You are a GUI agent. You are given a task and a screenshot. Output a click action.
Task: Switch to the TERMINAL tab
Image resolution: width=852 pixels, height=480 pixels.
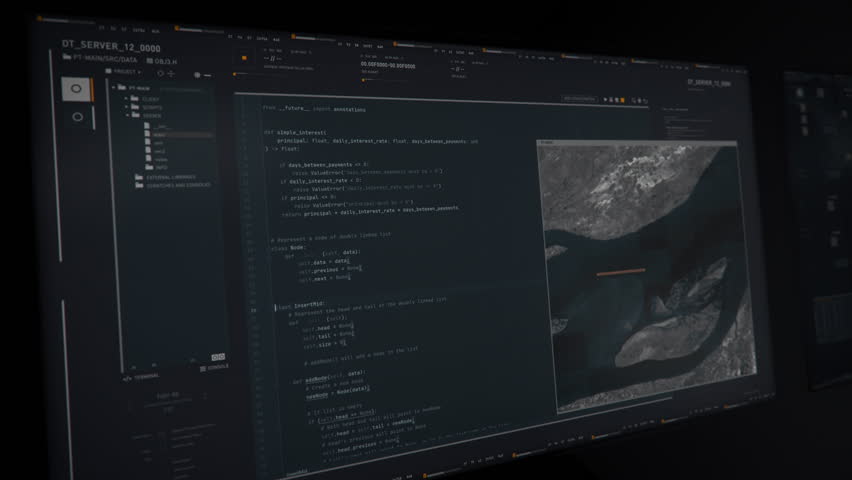pos(142,376)
